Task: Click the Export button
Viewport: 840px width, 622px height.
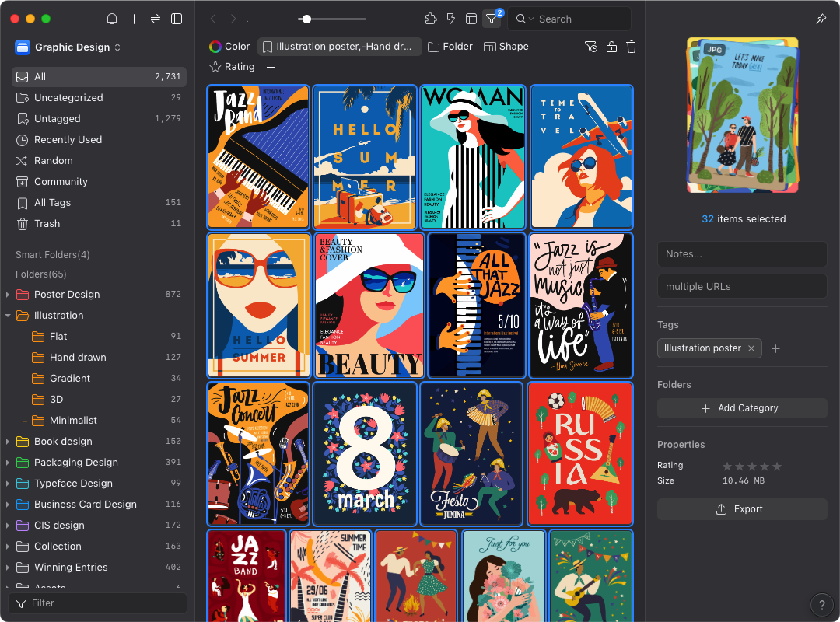Action: coord(742,509)
